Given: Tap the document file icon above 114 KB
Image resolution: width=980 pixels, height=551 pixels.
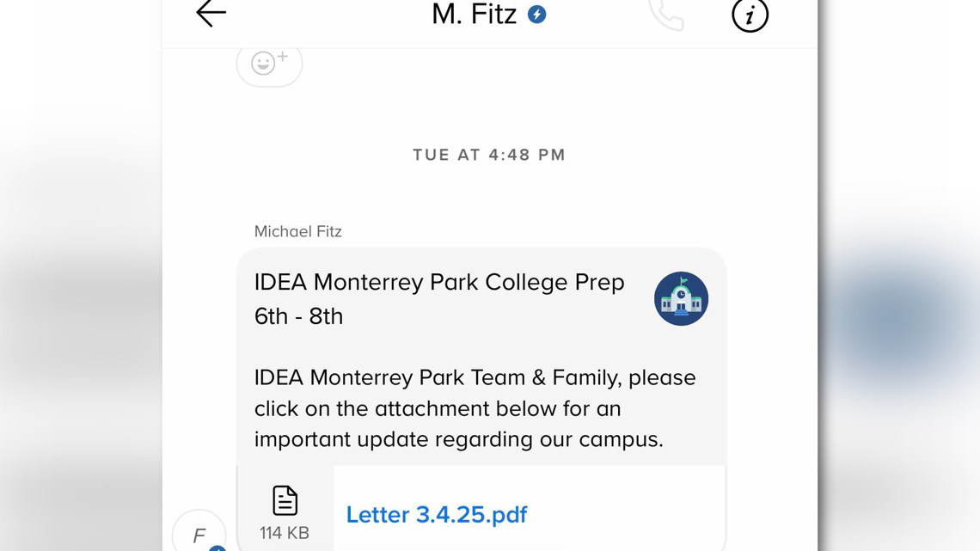Looking at the screenshot, I should (x=285, y=500).
